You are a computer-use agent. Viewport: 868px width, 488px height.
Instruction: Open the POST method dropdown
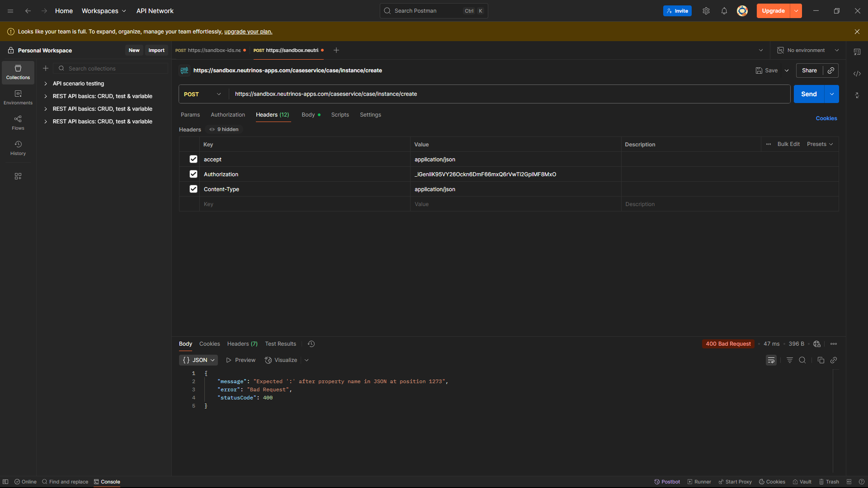[x=203, y=94]
